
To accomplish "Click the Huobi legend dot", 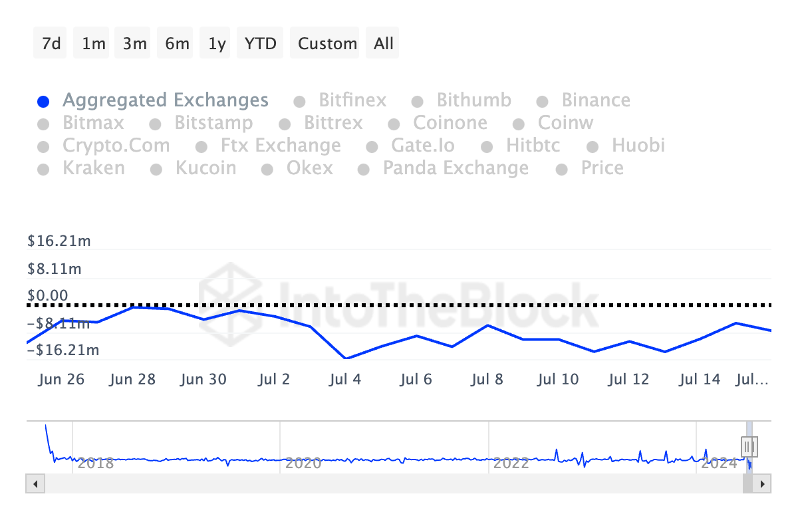I will 593,147.
